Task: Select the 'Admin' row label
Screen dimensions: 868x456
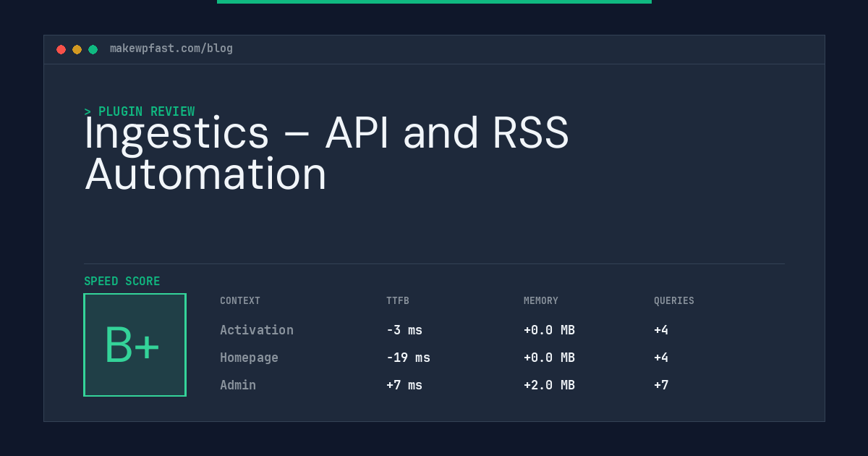Action: pos(238,385)
